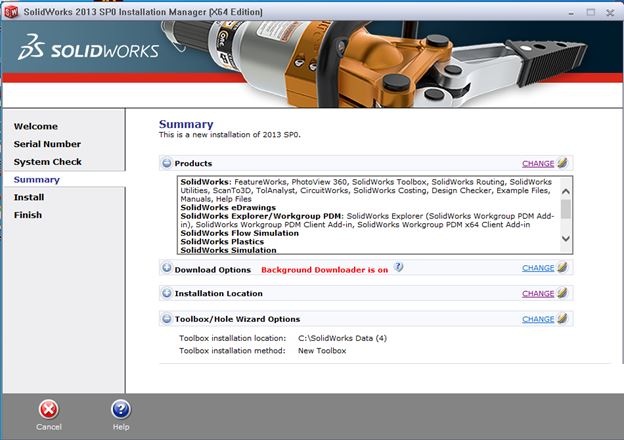Click the Background Downloader info question icon
Viewport: 624px width, 440px height.
398,267
